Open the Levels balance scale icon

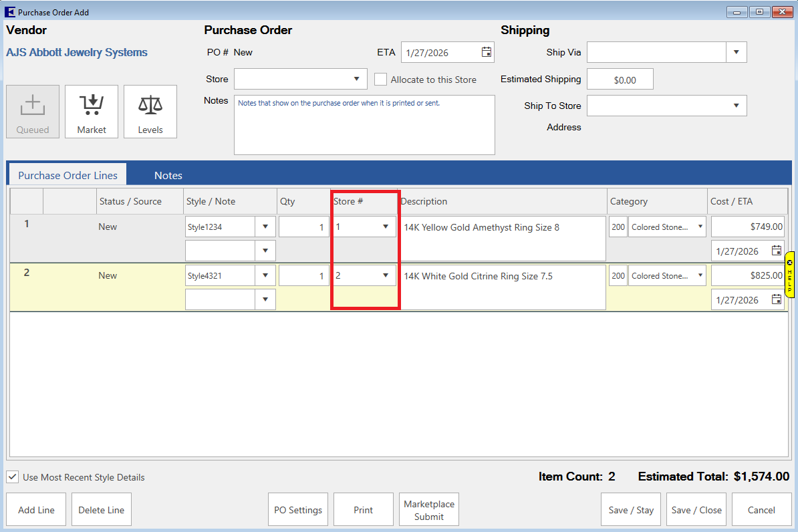(x=150, y=111)
